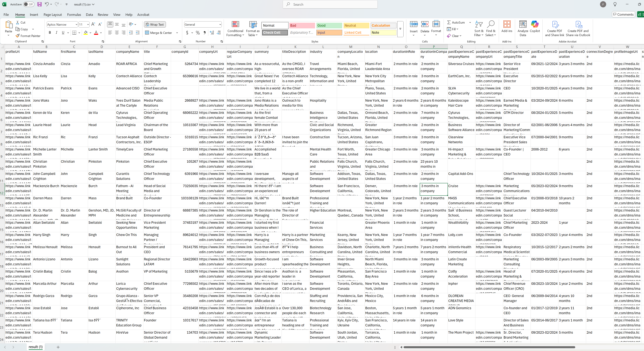
Task: Click the Copy button
Action: 22,29
